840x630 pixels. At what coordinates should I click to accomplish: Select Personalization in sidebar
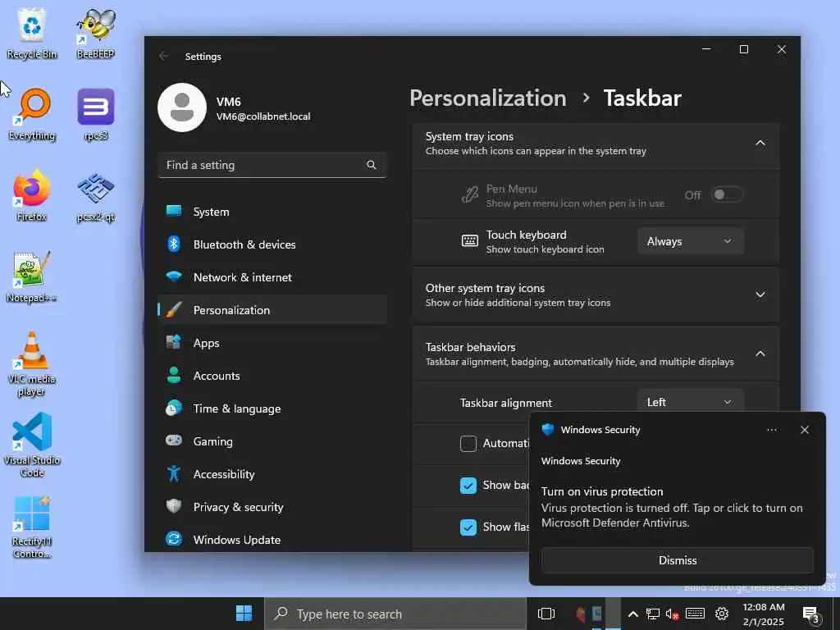tap(272, 309)
